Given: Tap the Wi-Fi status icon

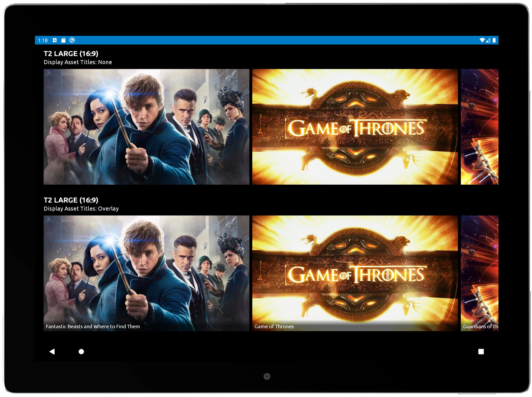Looking at the screenshot, I should point(482,40).
